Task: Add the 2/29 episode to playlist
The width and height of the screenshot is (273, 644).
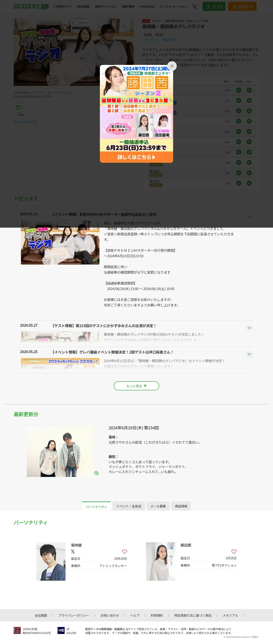Action: click(x=238, y=173)
